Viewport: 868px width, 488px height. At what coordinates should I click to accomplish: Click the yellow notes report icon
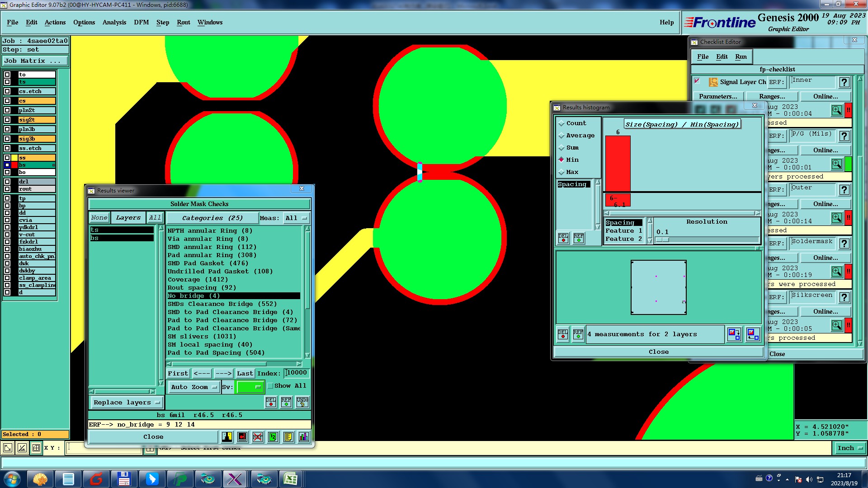(288, 437)
